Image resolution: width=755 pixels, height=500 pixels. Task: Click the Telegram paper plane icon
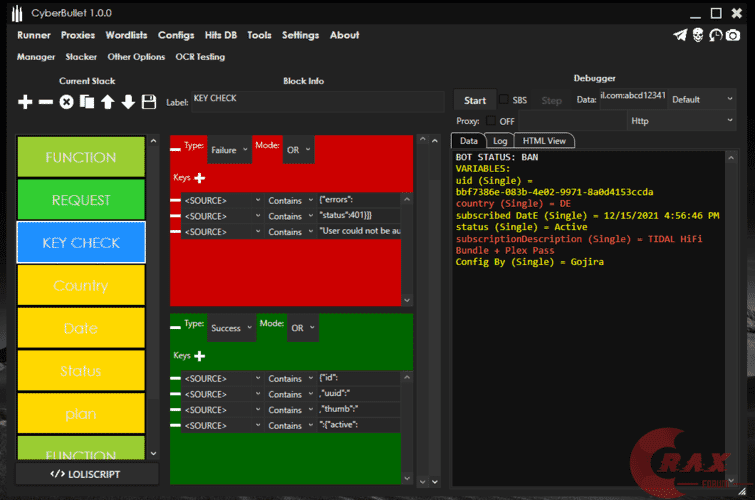[680, 35]
